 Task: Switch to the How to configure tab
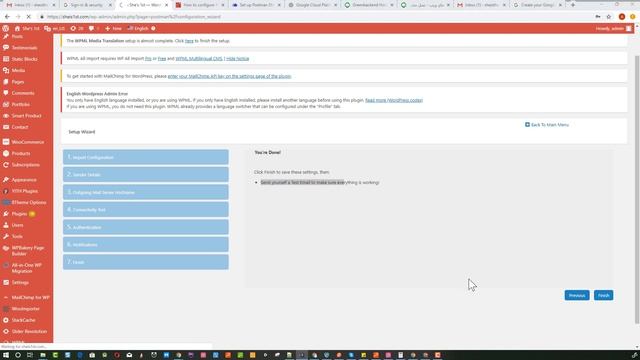click(200, 5)
